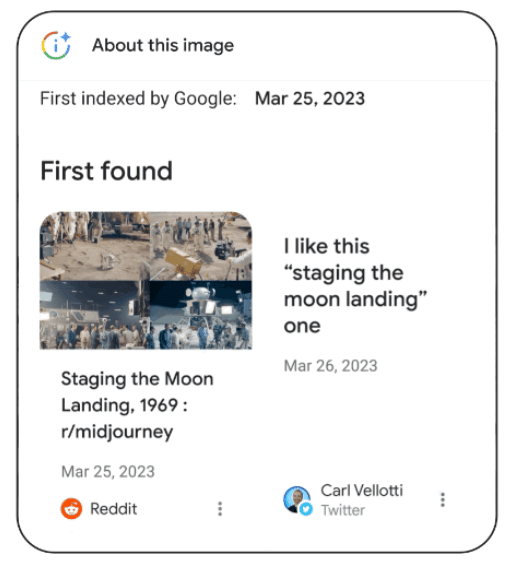Image resolution: width=511 pixels, height=565 pixels.
Task: Click the lunar module photo in collage
Action: pyautogui.click(x=201, y=315)
